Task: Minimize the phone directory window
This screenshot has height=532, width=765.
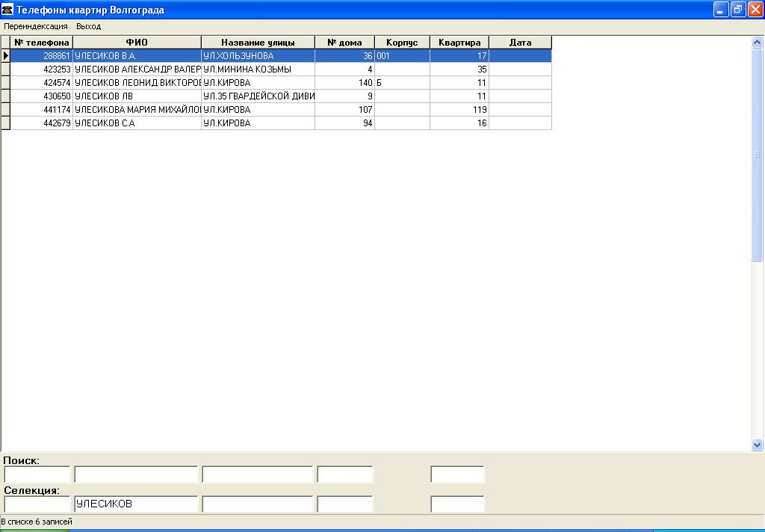Action: 721,10
